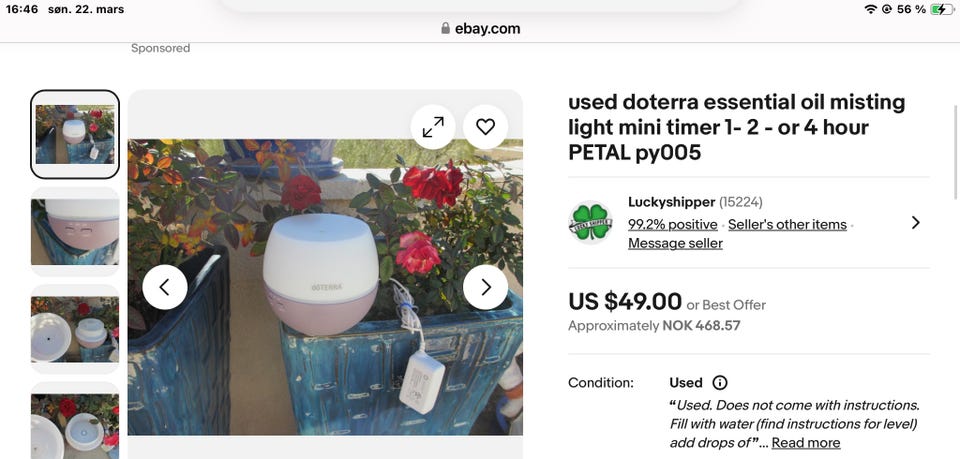The width and height of the screenshot is (960, 459).
Task: Expand condition text with Read more
Action: (805, 443)
